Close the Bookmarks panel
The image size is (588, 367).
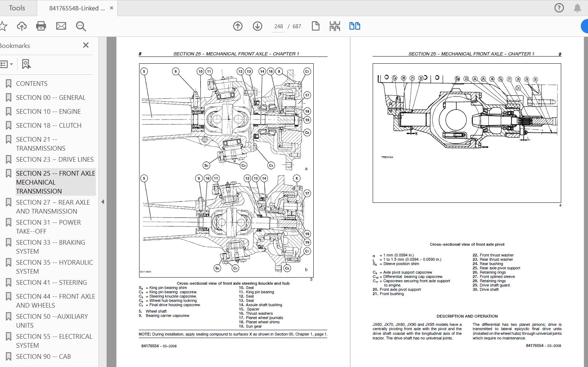(x=85, y=45)
